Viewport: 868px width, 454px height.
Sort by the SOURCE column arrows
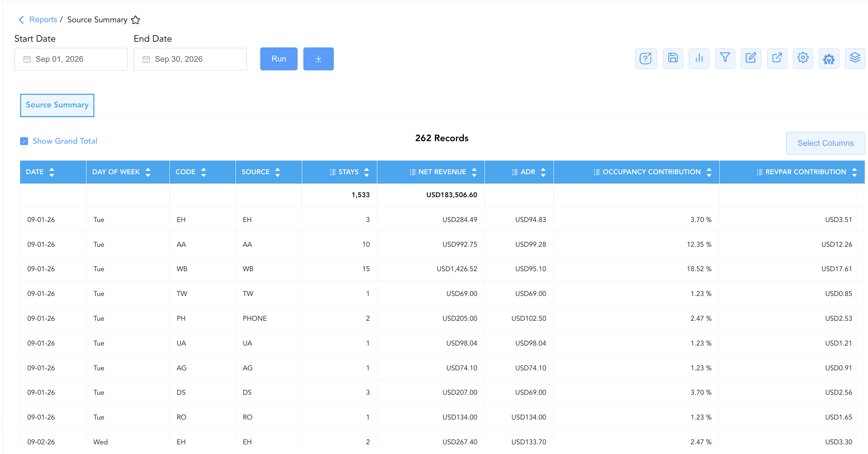pos(277,172)
